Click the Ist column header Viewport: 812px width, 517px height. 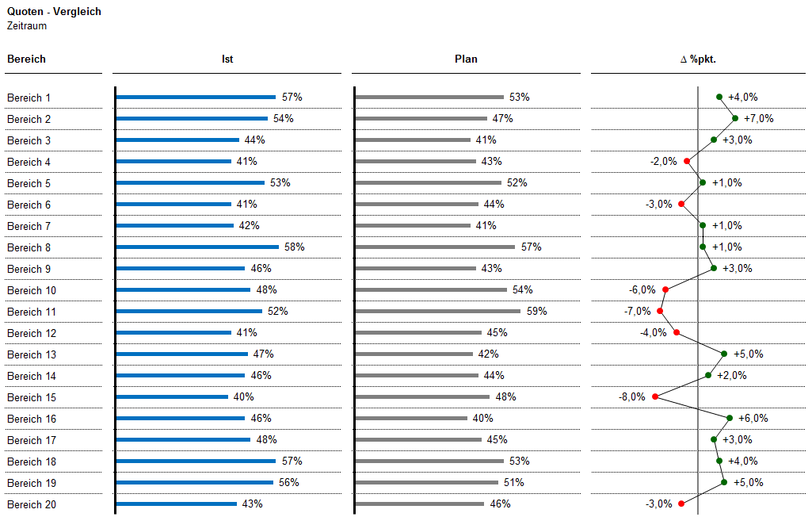tap(227, 59)
